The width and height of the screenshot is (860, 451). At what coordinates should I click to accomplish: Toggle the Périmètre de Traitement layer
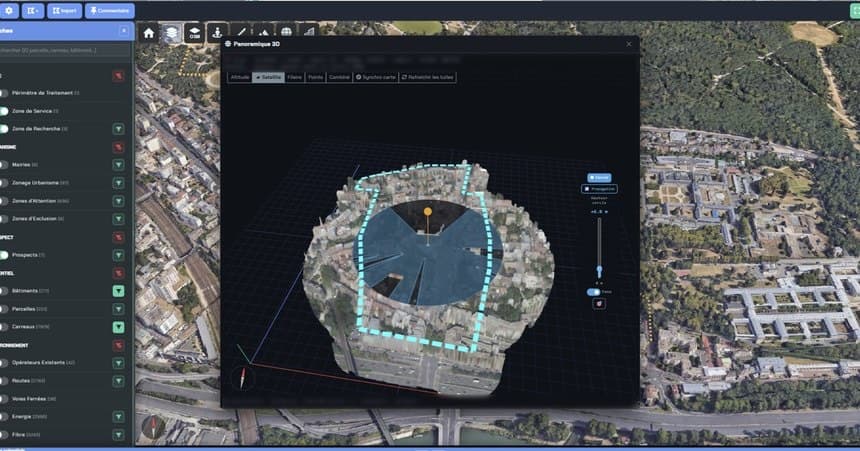pyautogui.click(x=3, y=93)
